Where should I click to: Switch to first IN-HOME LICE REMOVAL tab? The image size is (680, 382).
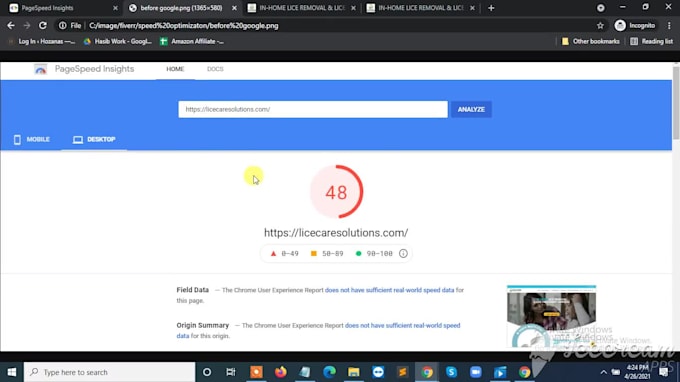pos(302,8)
